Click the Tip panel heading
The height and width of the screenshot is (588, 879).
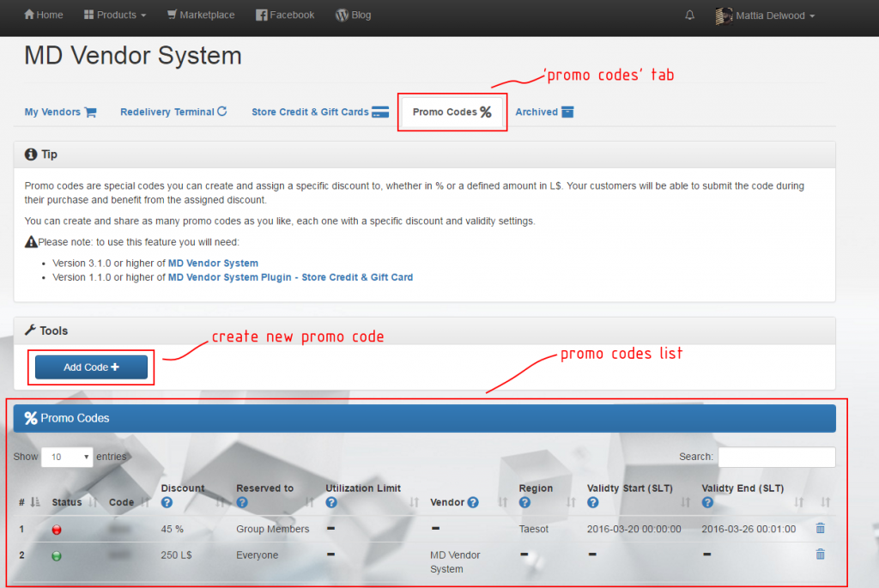click(424, 155)
